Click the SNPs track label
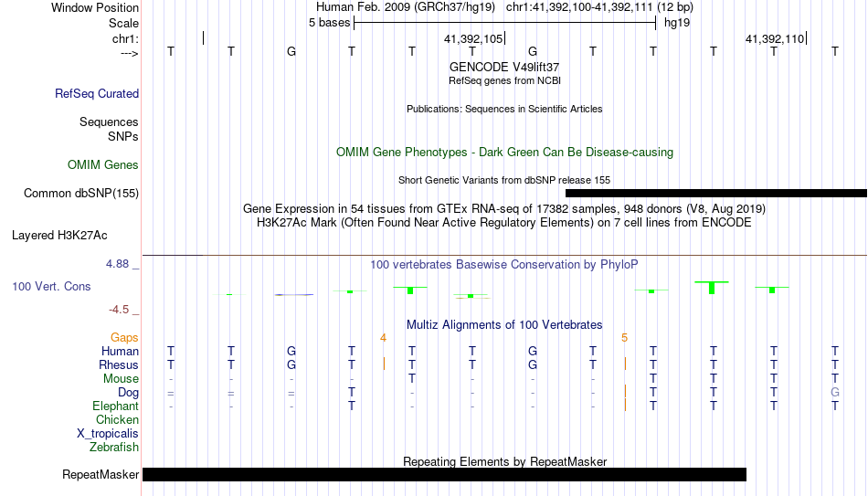 tap(123, 136)
